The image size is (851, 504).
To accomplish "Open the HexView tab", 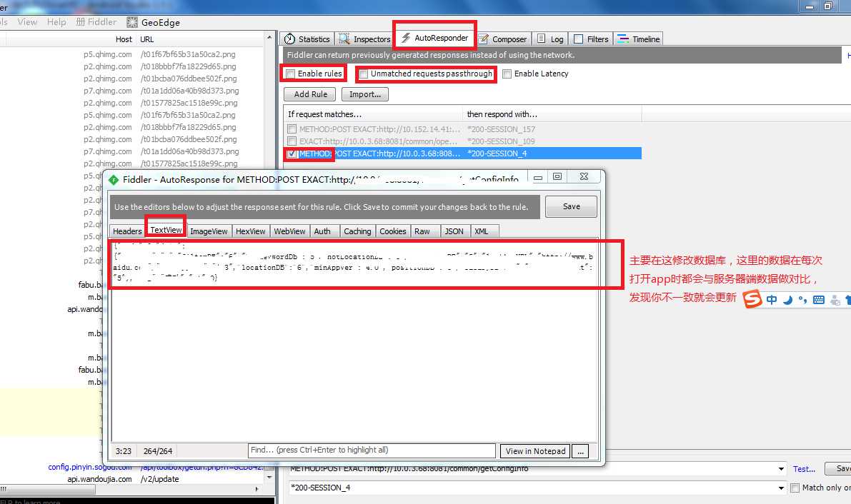I will 251,231.
